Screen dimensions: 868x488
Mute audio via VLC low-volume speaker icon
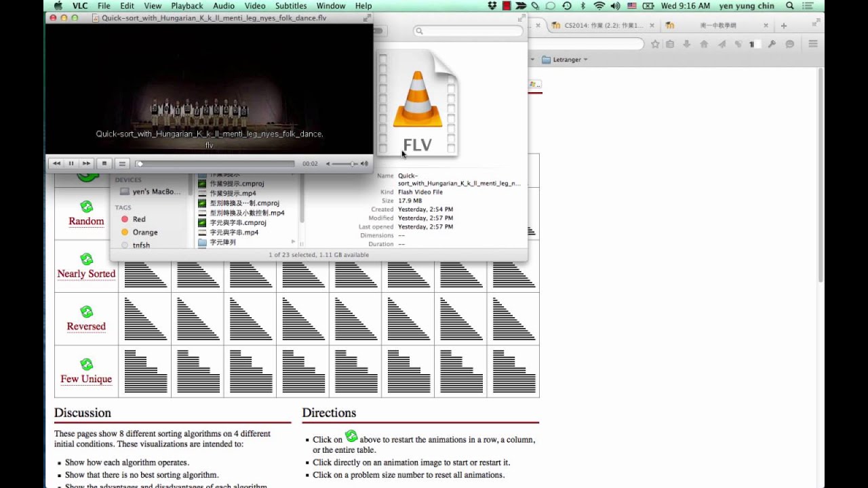pyautogui.click(x=328, y=163)
